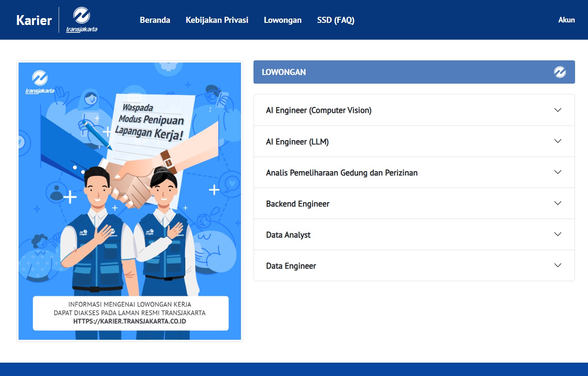Click the karier.transjakarta.co.id URL on poster
This screenshot has width=588, height=376.
[130, 321]
